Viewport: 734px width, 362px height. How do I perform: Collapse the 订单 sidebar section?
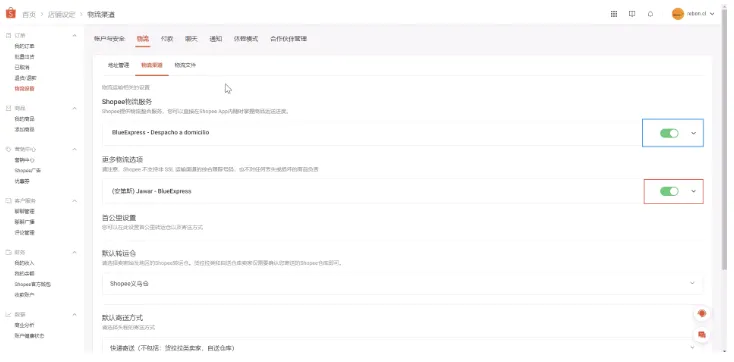click(74, 36)
